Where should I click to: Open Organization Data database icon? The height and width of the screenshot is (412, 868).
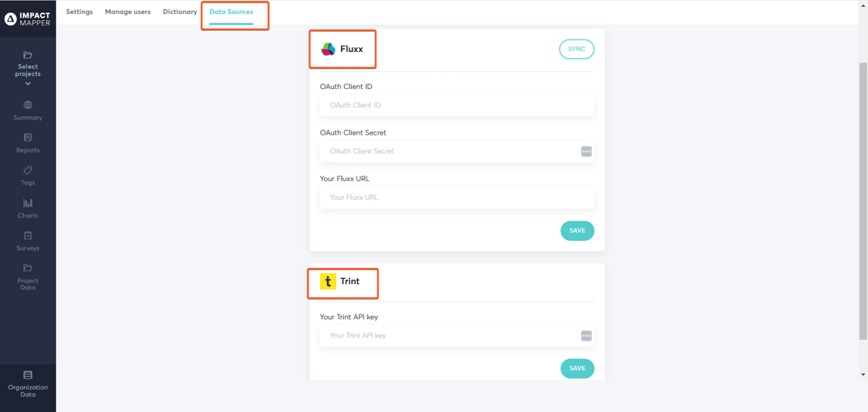coord(28,375)
